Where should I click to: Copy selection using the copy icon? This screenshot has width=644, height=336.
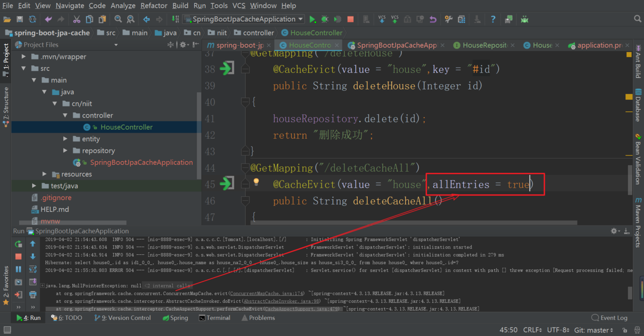pos(89,19)
